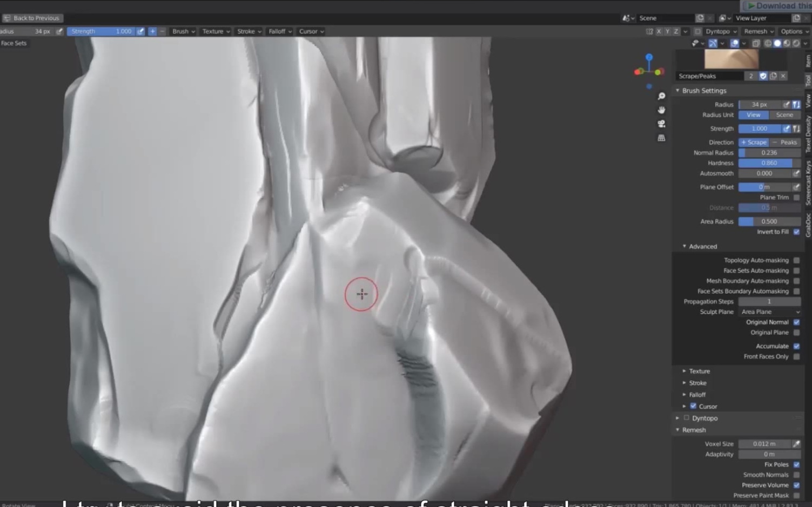This screenshot has width=812, height=507.
Task: Click the Back to Previous button
Action: click(x=31, y=18)
